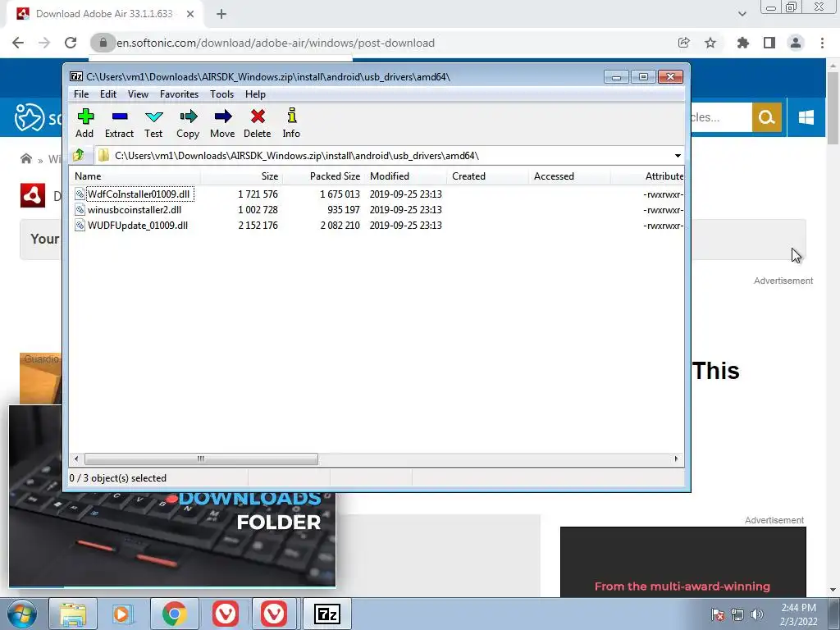840x630 pixels.
Task: Open the Favorites menu
Action: click(180, 94)
